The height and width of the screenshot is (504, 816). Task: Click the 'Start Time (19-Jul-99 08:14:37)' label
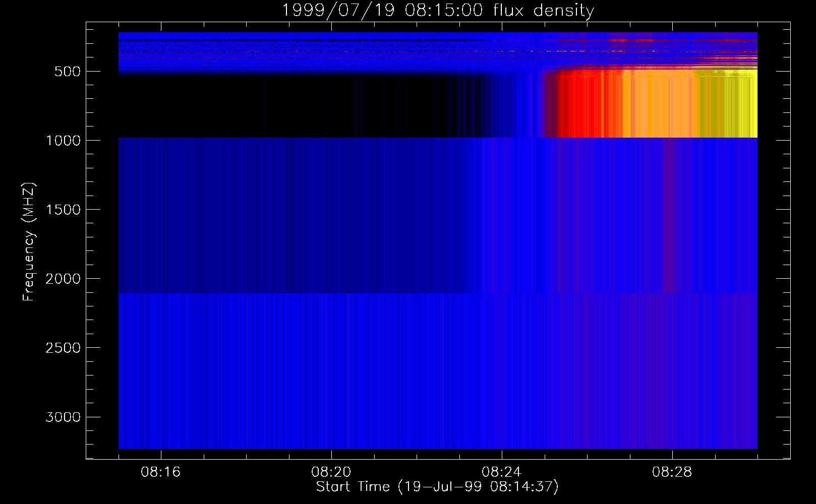coord(437,487)
